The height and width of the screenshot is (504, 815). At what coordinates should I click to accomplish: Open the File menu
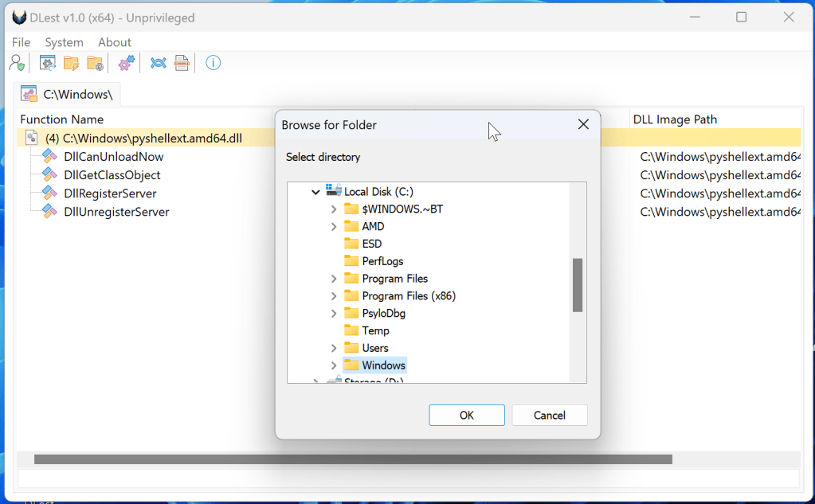point(22,42)
